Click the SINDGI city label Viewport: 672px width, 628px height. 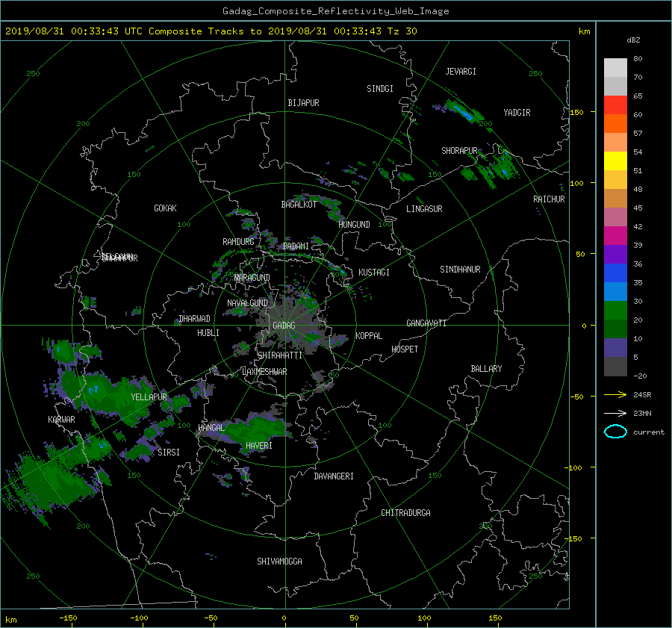pyautogui.click(x=380, y=89)
